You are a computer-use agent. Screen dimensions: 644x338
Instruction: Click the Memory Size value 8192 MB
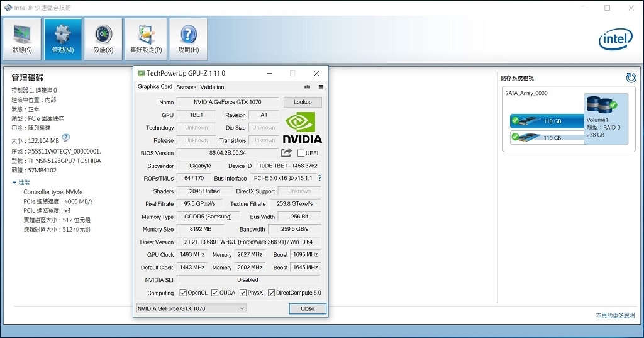[201, 229]
